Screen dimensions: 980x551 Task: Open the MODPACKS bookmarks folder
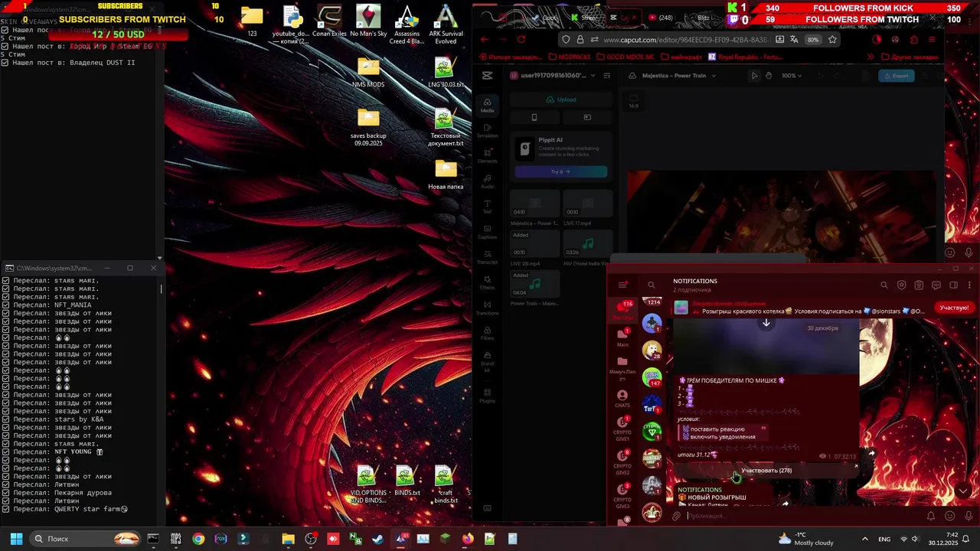point(569,57)
